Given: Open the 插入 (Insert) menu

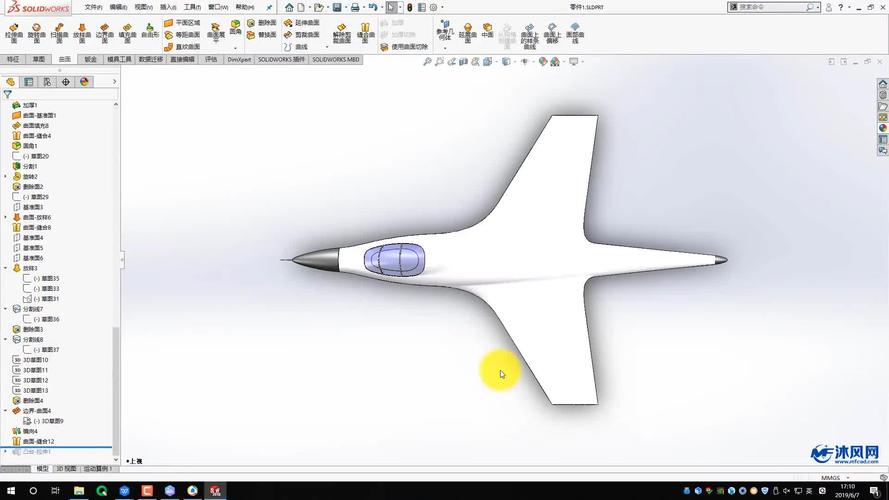Looking at the screenshot, I should [x=167, y=7].
